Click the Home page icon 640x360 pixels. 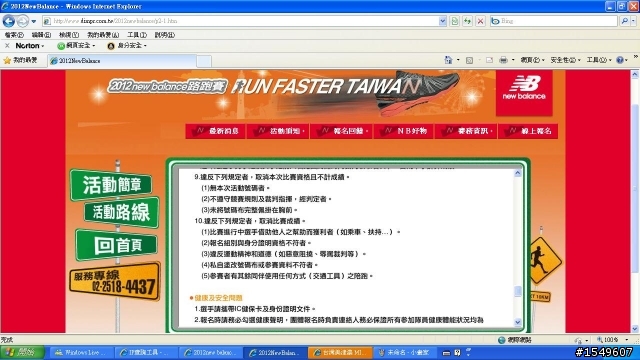click(448, 60)
